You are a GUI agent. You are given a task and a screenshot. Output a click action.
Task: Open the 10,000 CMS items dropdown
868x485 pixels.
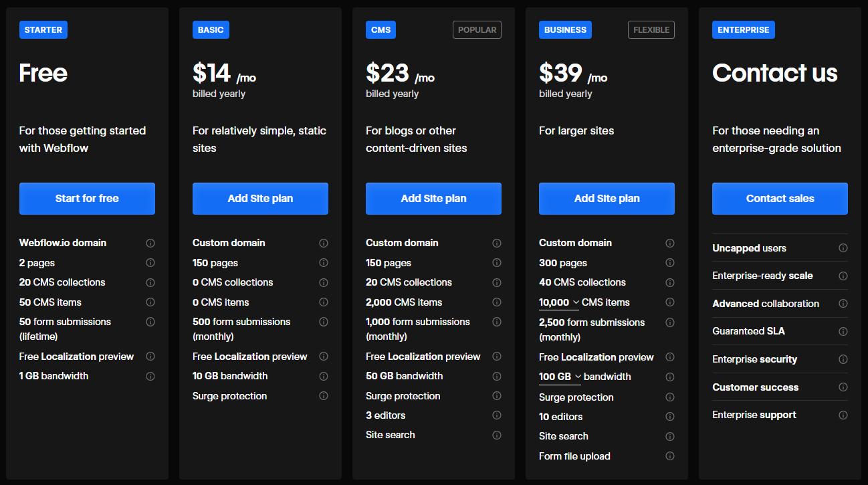559,303
